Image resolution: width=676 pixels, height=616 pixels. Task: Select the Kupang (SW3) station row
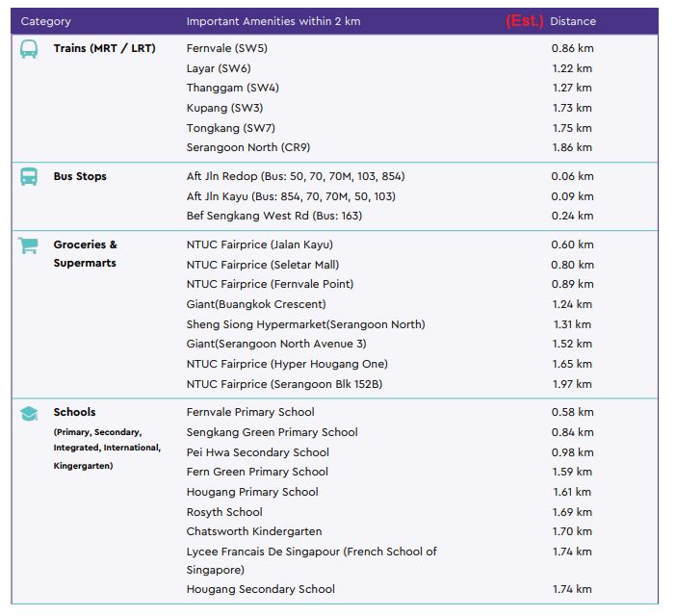tap(224, 108)
